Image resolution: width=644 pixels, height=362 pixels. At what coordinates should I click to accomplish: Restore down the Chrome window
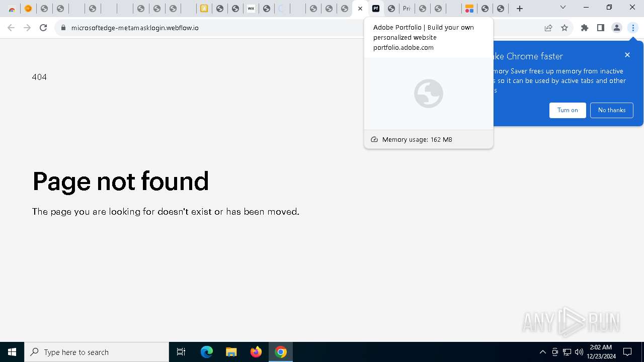pyautogui.click(x=609, y=8)
